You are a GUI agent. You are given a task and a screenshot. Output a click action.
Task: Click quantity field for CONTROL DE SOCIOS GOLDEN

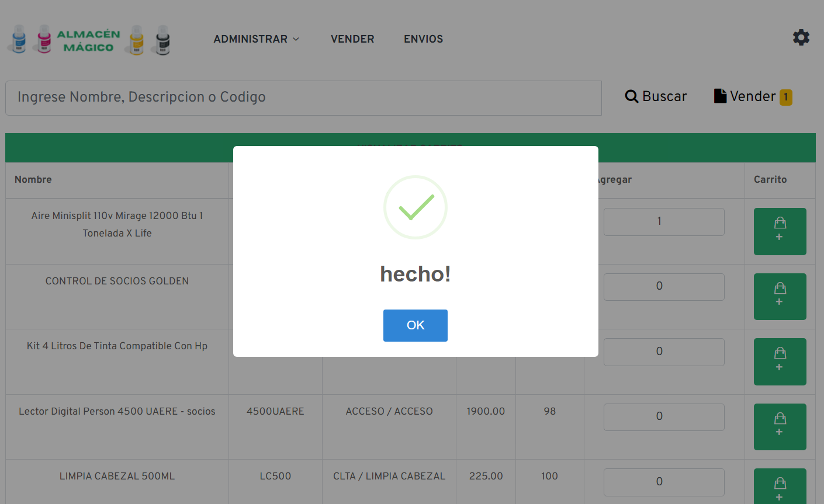pos(663,287)
